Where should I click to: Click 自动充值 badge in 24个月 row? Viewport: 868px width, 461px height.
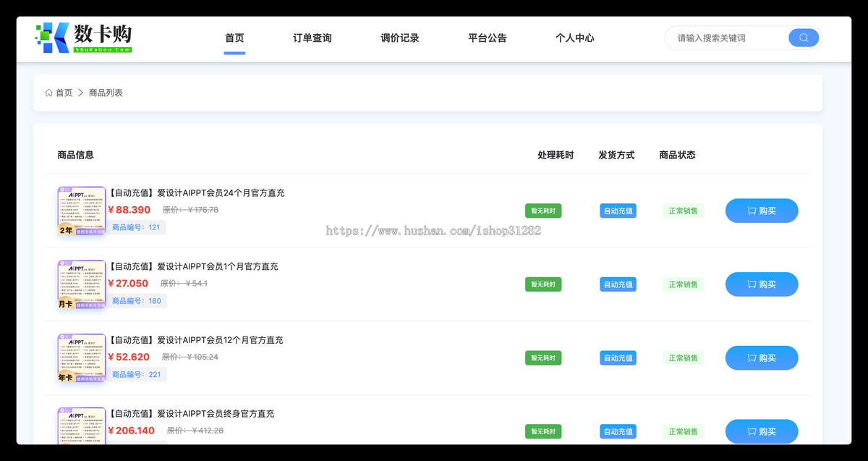pyautogui.click(x=618, y=211)
